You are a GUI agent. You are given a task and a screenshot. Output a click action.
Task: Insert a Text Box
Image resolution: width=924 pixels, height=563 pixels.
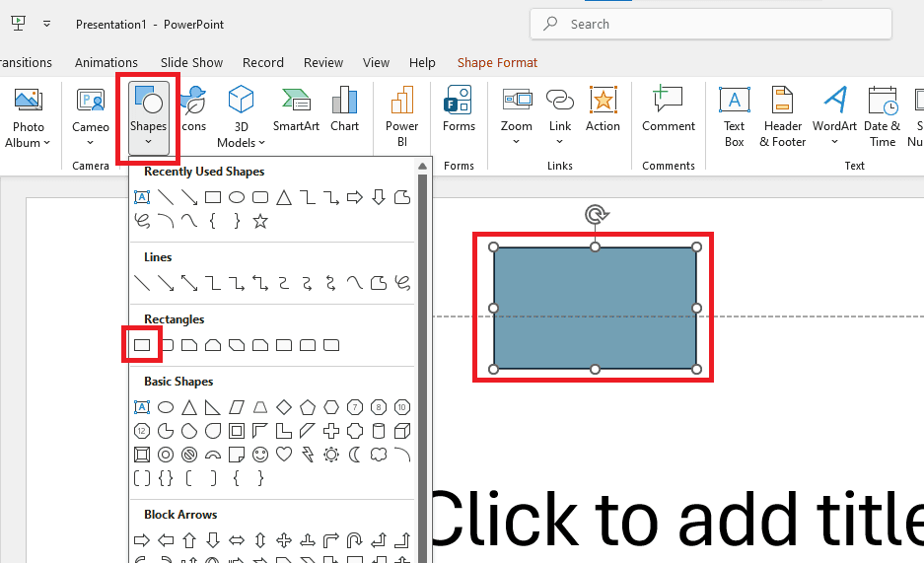735,116
